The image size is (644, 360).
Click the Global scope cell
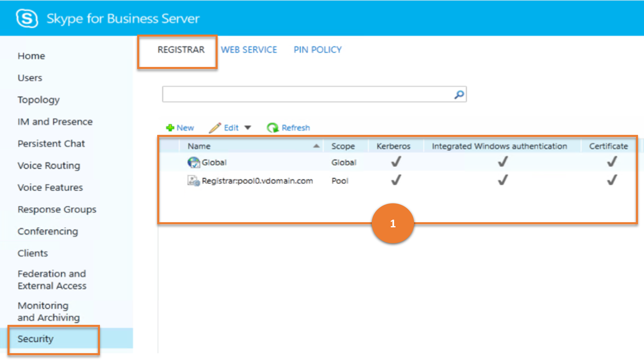coord(344,162)
